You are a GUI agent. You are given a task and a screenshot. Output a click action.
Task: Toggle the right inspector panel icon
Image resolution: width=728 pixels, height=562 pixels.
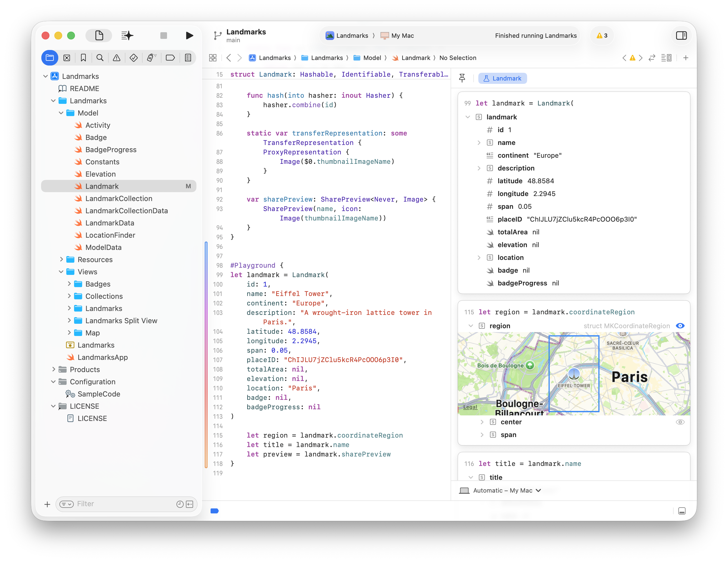click(x=682, y=35)
